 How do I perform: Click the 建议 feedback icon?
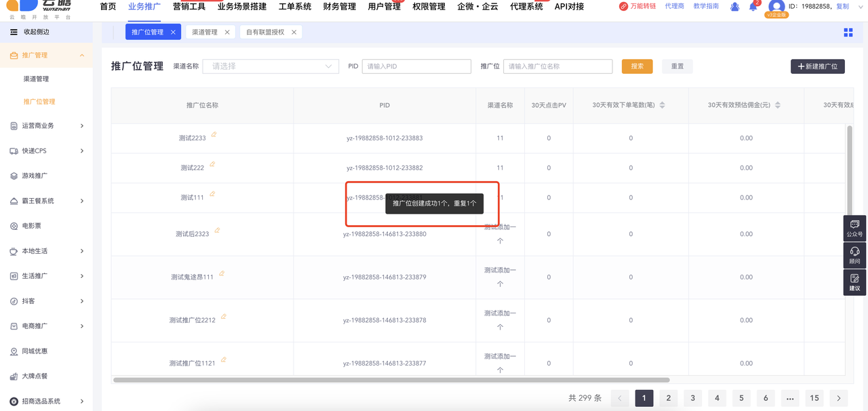tap(854, 282)
